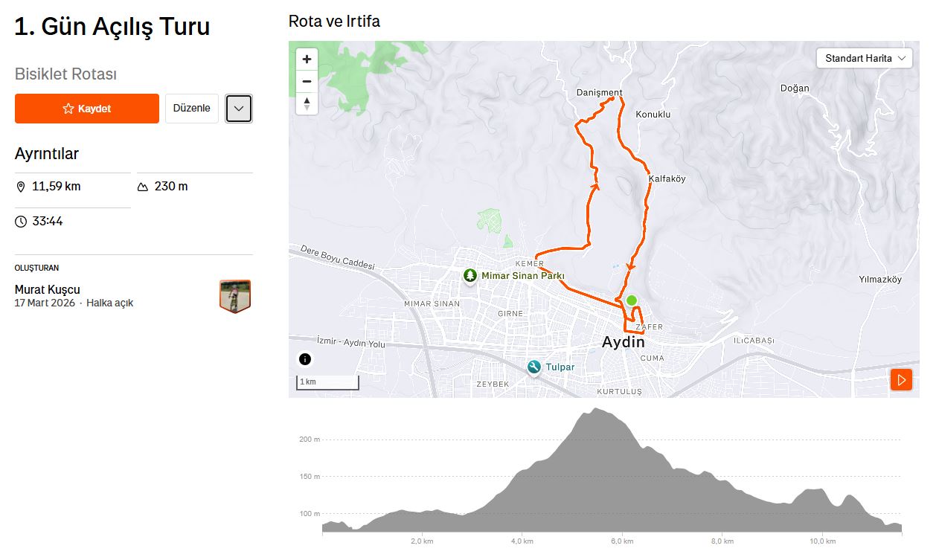
Task: Click the elevation gain mountain icon
Action: 143,187
